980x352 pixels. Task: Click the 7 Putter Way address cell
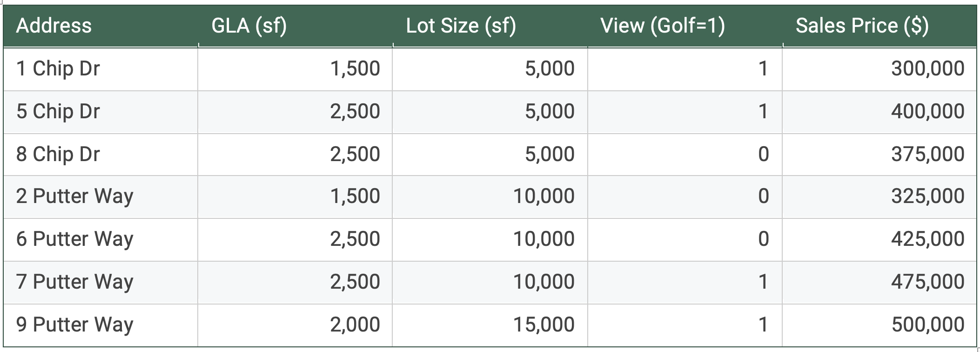point(75,282)
